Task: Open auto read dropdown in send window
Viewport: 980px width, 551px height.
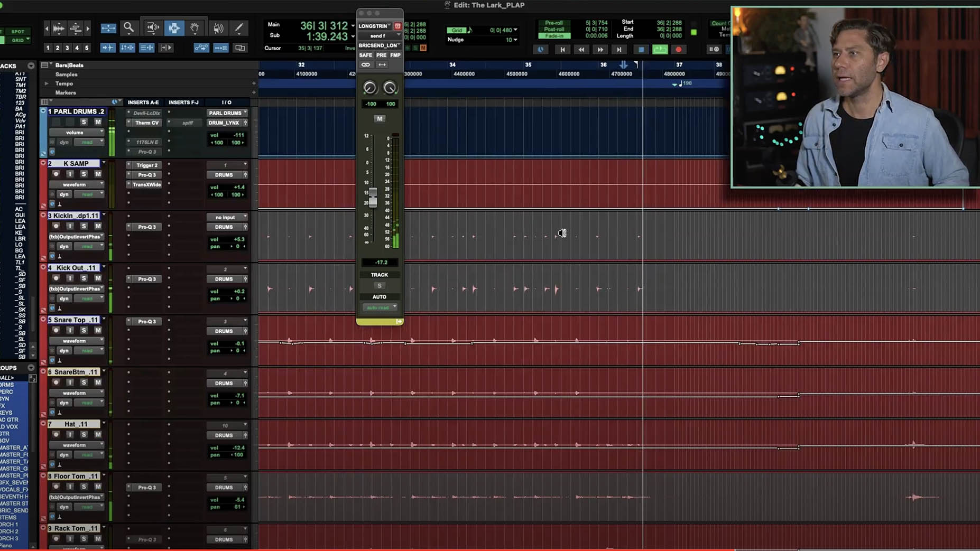Action: point(380,307)
